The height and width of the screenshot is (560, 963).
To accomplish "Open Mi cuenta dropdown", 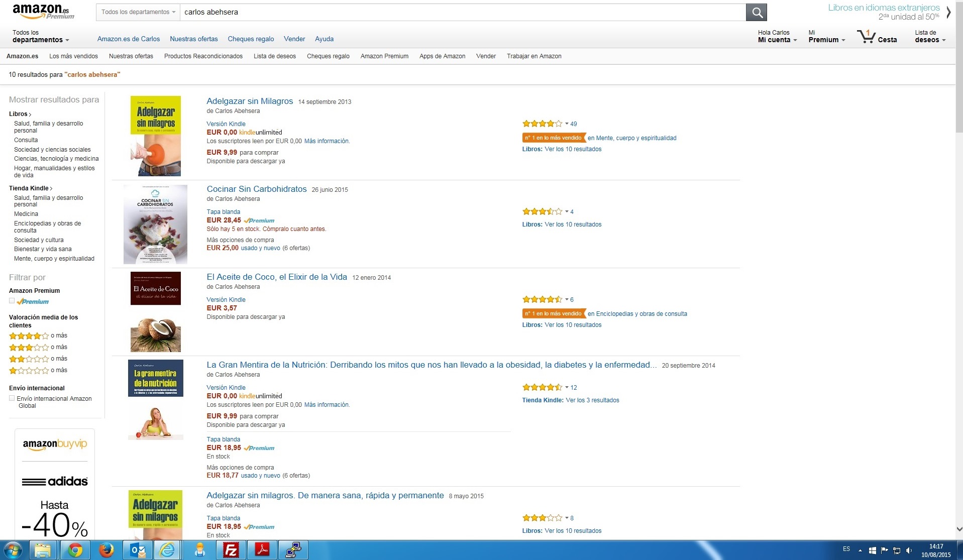I will [777, 36].
